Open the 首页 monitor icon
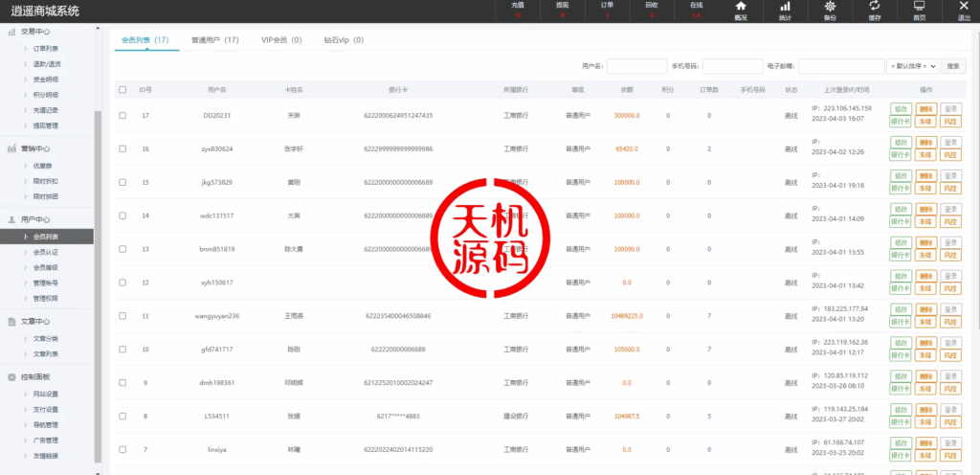This screenshot has width=980, height=475. coord(919,11)
